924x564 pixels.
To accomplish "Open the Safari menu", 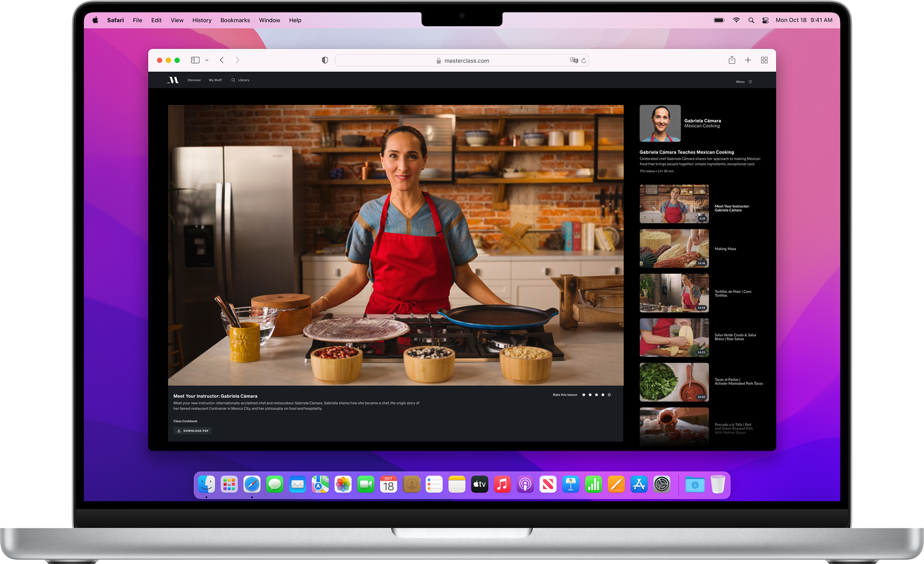I will (x=116, y=20).
